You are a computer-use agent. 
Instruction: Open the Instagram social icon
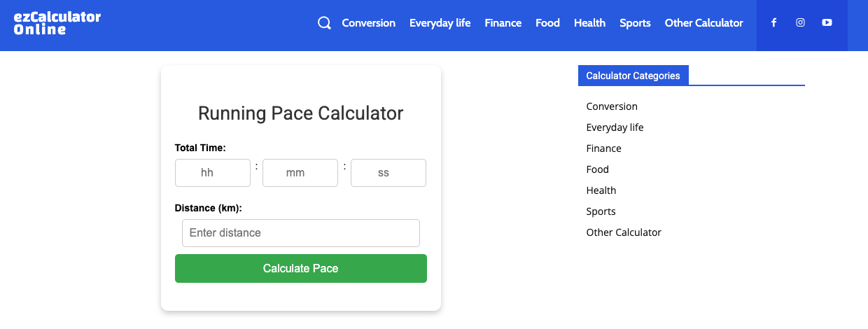pyautogui.click(x=800, y=22)
